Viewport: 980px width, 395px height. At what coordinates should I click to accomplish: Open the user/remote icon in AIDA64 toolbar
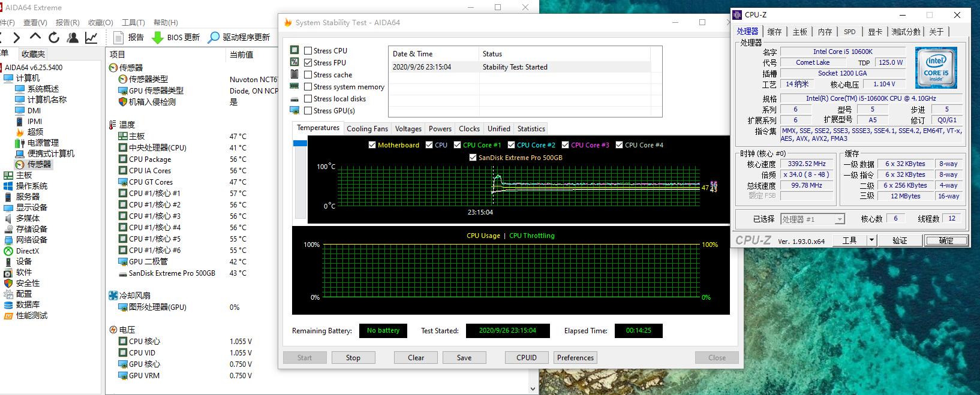click(x=73, y=38)
